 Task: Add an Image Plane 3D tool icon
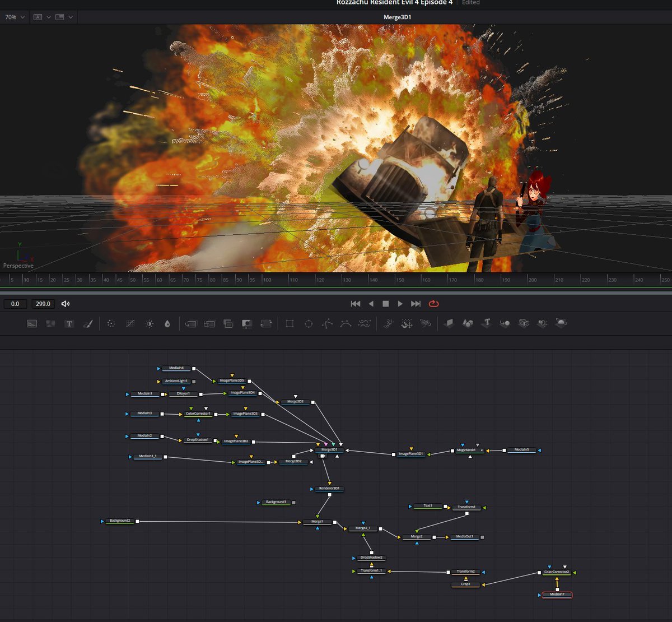coord(449,323)
